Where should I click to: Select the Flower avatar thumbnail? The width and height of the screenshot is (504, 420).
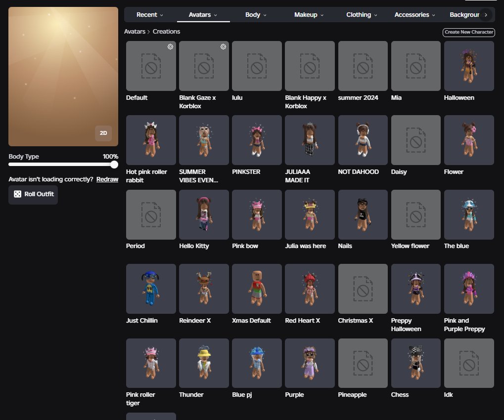[x=469, y=140]
